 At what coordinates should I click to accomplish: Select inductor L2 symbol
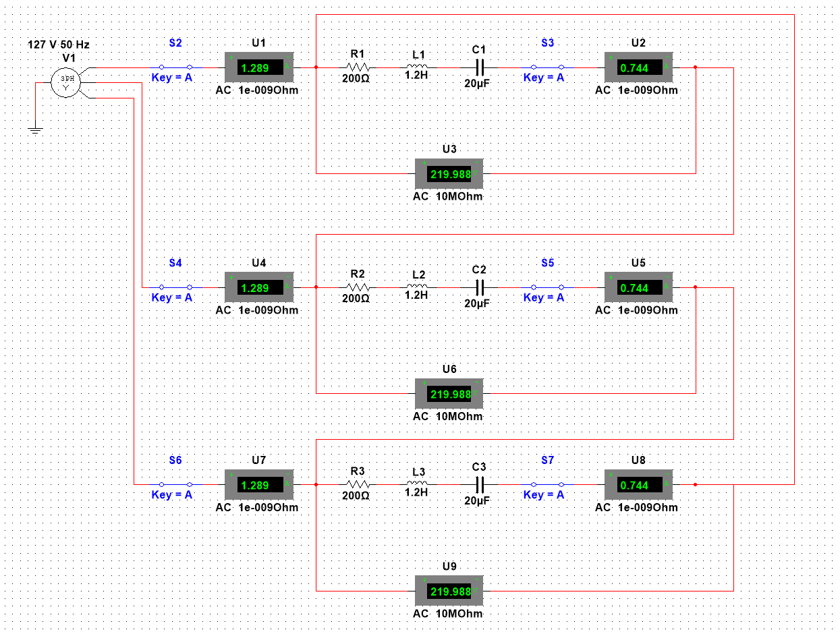[416, 287]
